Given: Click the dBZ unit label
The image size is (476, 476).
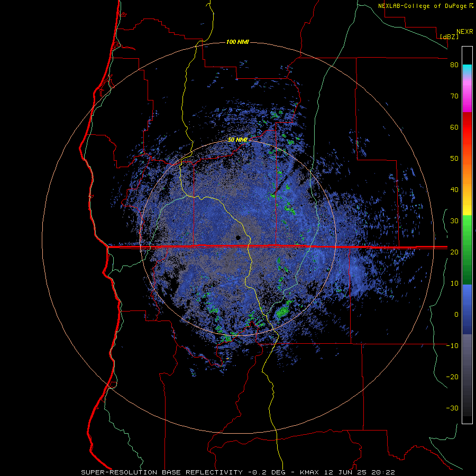Looking at the screenshot, I should click(x=449, y=36).
